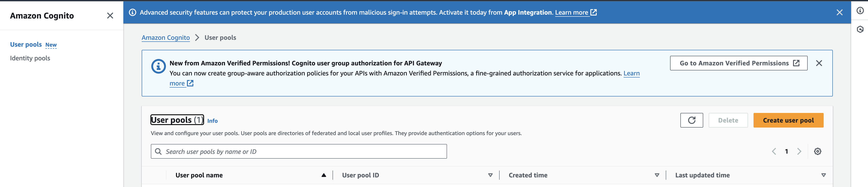Image resolution: width=868 pixels, height=187 pixels.
Task: Open Info link beside User pools heading
Action: [212, 121]
